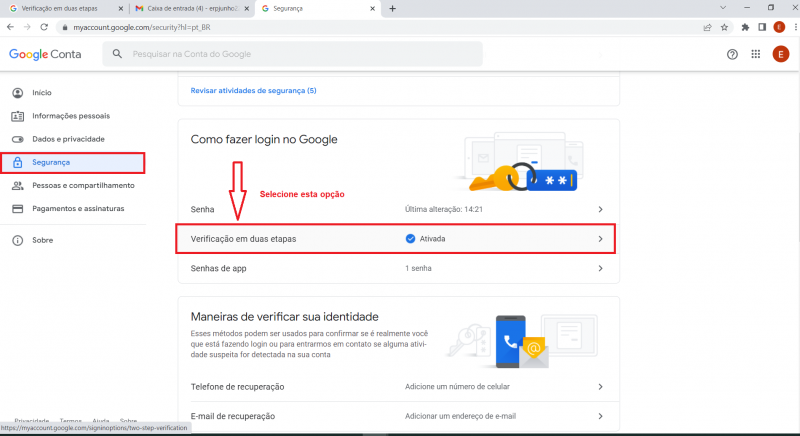This screenshot has height=436, width=800.
Task: Click the Pagamentos e assinaturas card icon
Action: [18, 209]
